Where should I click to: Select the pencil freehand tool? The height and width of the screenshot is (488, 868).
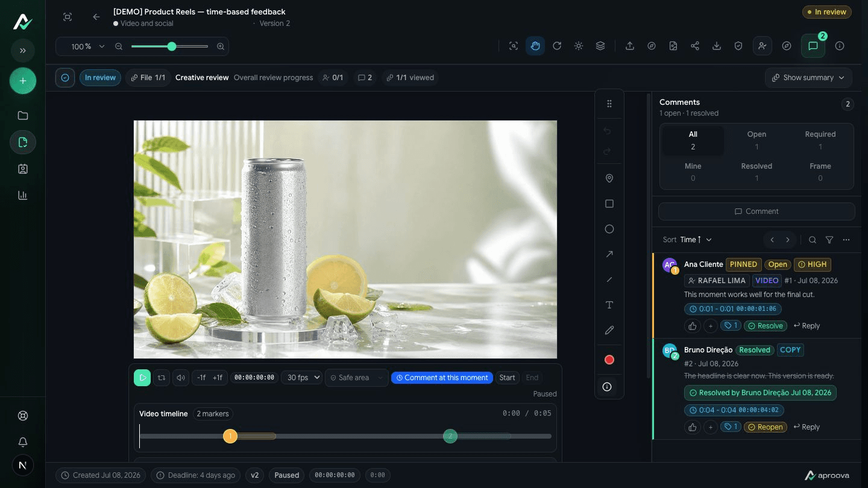609,330
